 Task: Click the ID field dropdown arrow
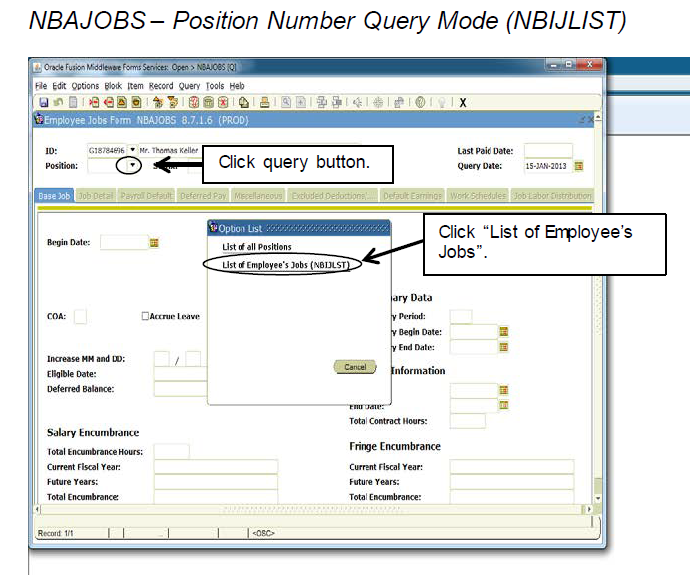click(x=133, y=150)
